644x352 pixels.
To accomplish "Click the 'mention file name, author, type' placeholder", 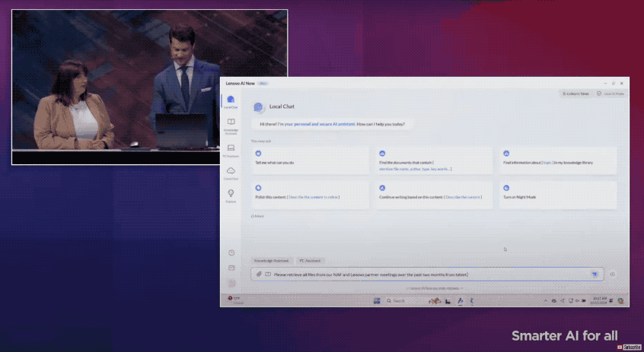I will coord(414,169).
